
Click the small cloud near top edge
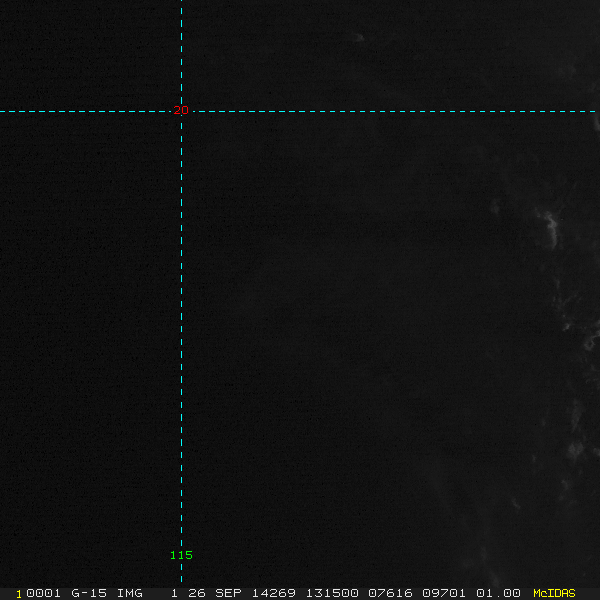(x=358, y=38)
